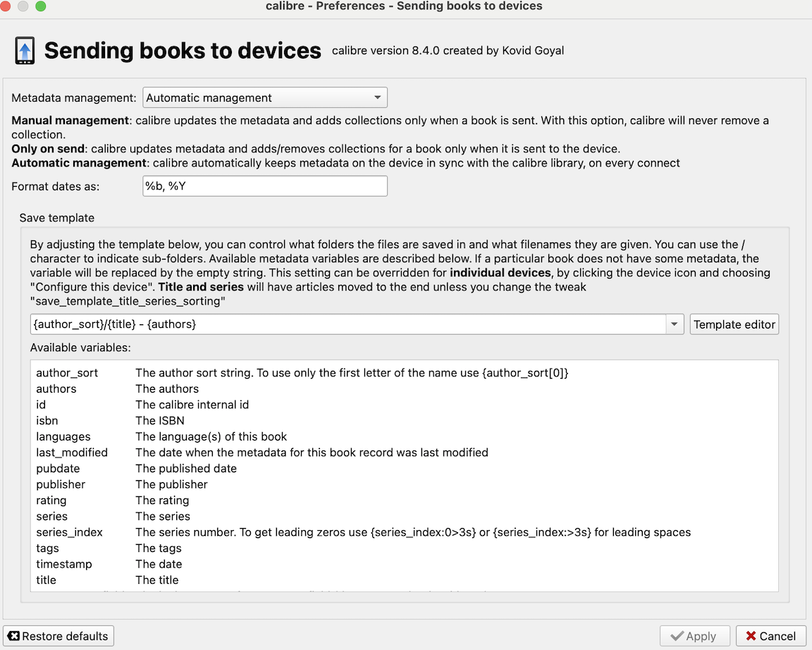Open the Metadata management dropdown

point(264,97)
